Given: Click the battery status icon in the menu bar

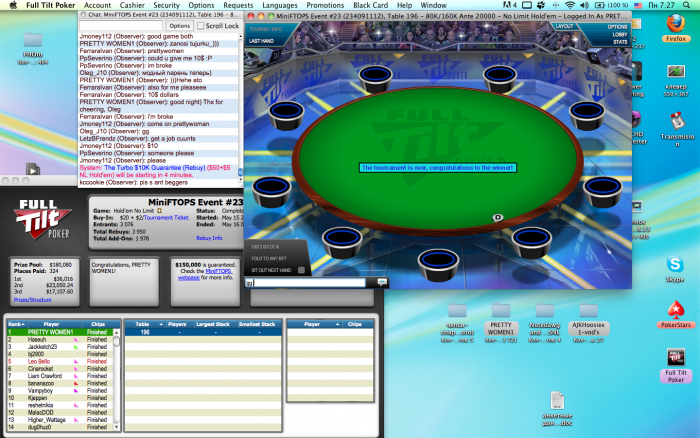Looking at the screenshot, I should pyautogui.click(x=600, y=5).
